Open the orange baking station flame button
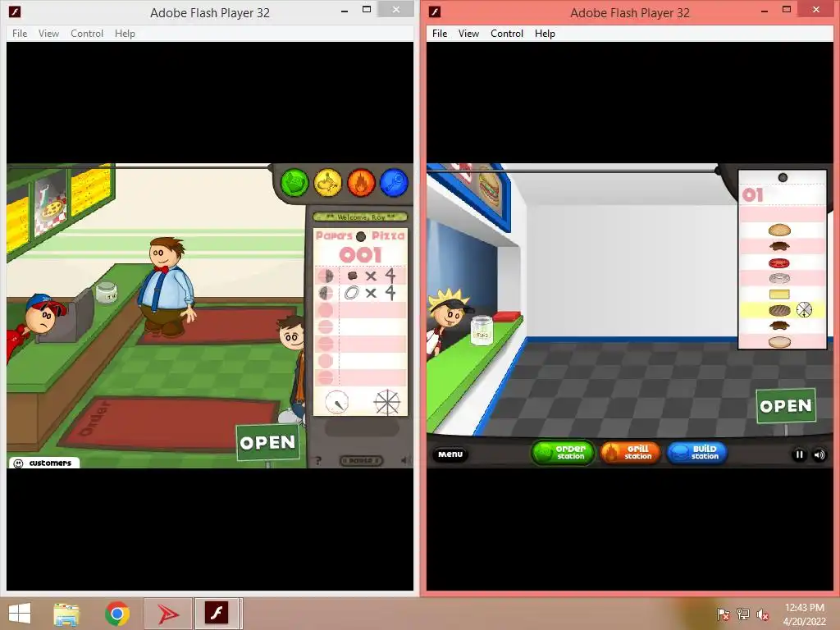Viewport: 840px width, 630px height. click(x=361, y=183)
